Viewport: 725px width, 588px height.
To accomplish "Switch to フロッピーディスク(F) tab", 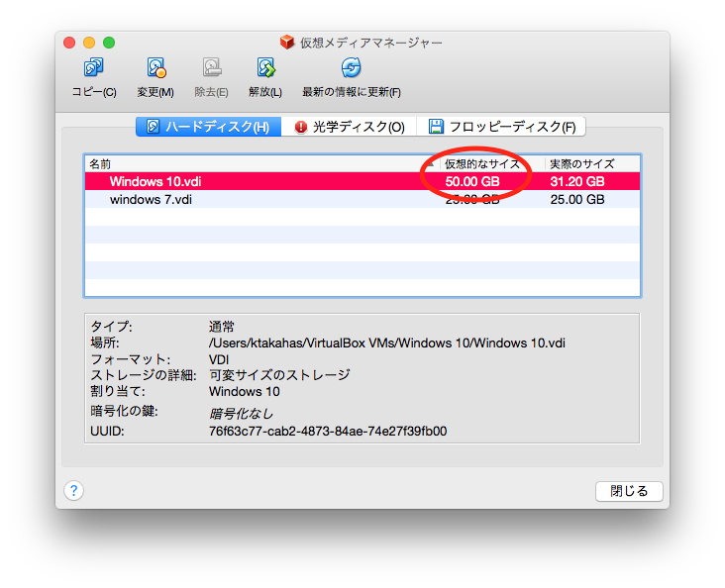I will [501, 127].
